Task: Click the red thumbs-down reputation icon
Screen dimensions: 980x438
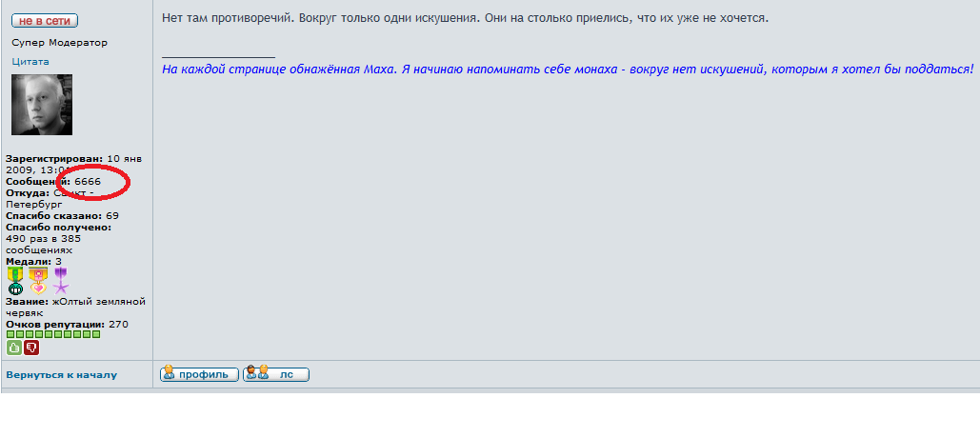Action: pos(31,348)
